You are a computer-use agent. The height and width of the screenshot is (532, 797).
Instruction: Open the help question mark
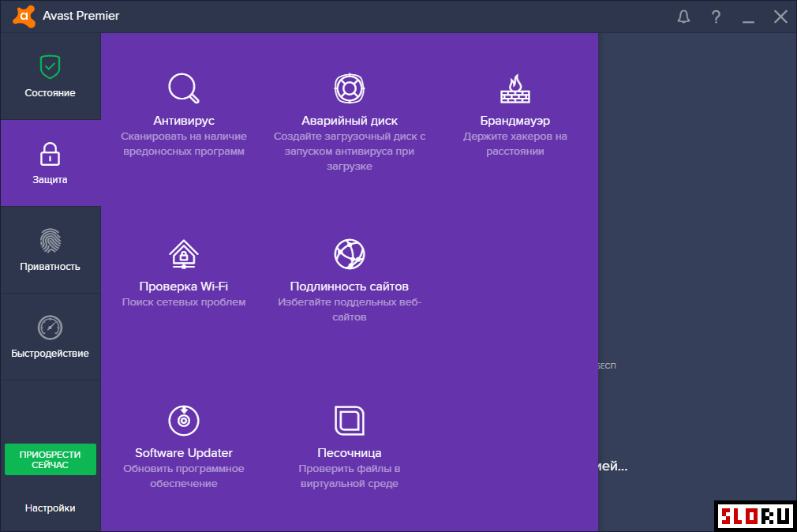(716, 17)
